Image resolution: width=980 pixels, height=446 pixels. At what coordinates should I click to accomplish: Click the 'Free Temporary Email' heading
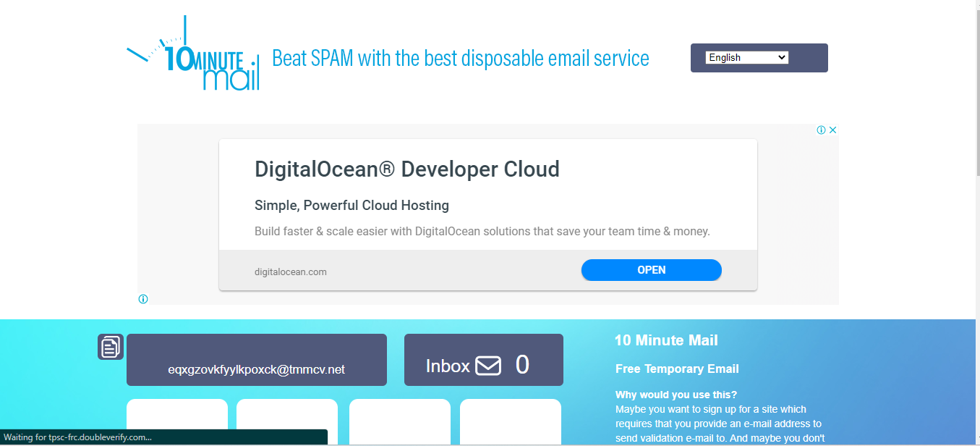point(677,369)
